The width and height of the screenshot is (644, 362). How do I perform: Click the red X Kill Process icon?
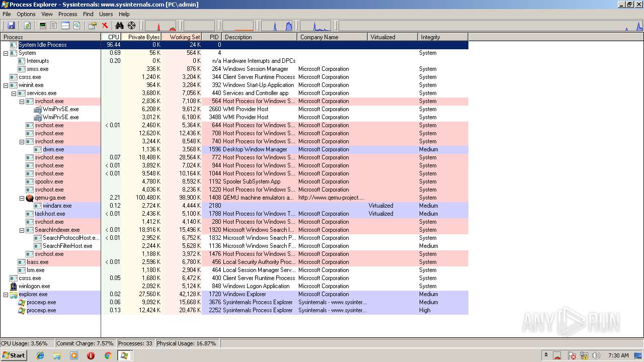tap(105, 25)
